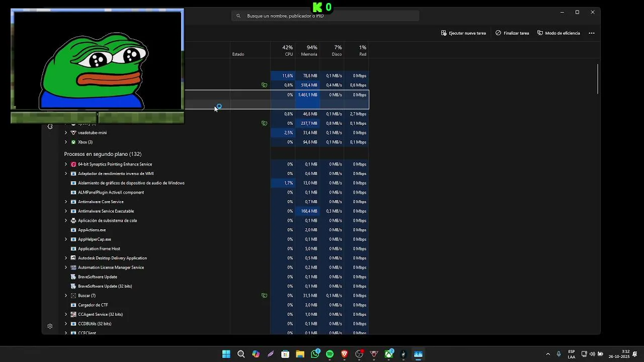Click the Task Manager taskbar icon
The width and height of the screenshot is (644, 362).
(418, 354)
